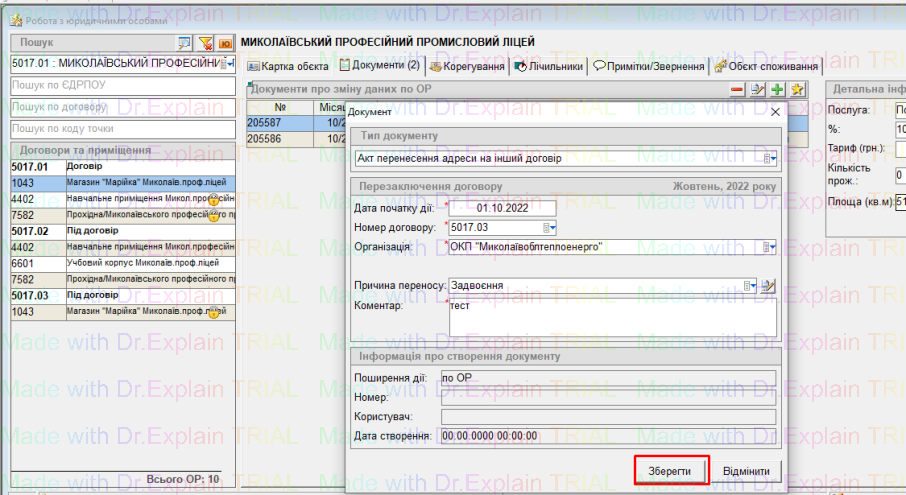Select the 6601 Учбовий корпус row
The image size is (906, 495).
[120, 263]
